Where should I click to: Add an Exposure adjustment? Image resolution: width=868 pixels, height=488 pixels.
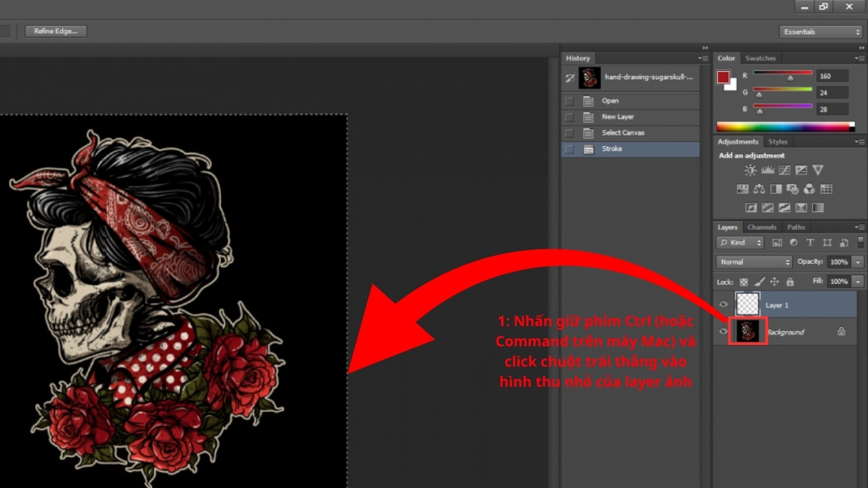[x=801, y=171]
